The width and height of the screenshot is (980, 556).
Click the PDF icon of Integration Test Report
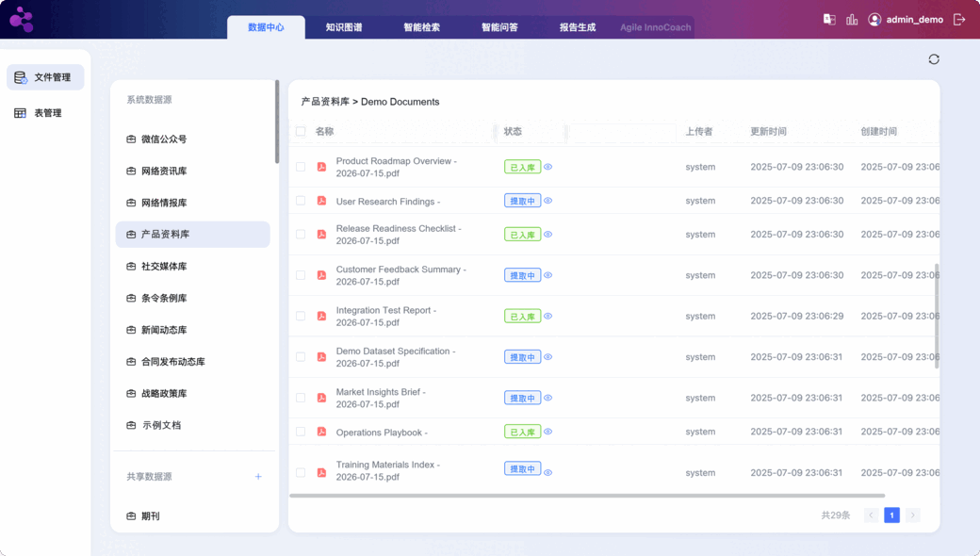(321, 316)
